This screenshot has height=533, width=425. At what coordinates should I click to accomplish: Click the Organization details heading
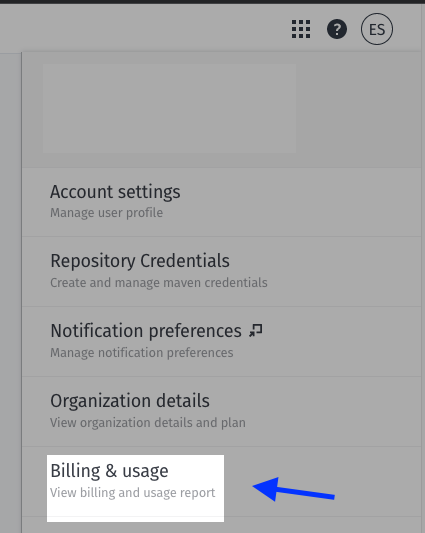pyautogui.click(x=130, y=401)
